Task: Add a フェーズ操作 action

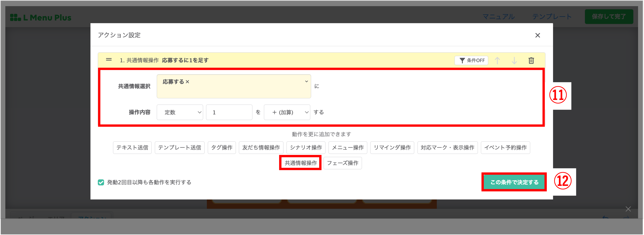Action: 343,163
